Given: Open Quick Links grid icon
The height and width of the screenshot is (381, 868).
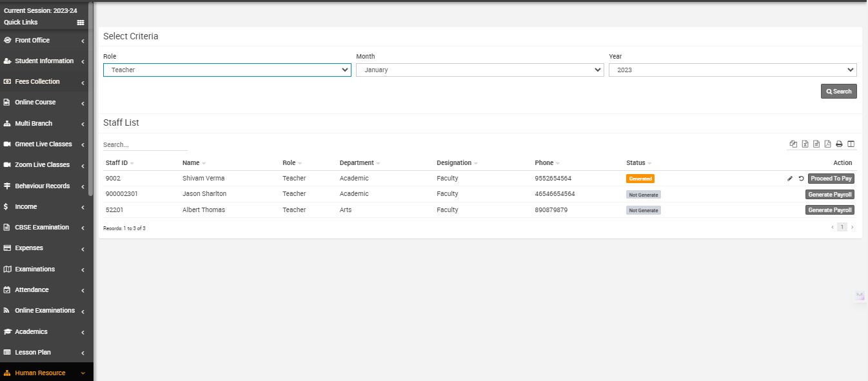Looking at the screenshot, I should [81, 23].
